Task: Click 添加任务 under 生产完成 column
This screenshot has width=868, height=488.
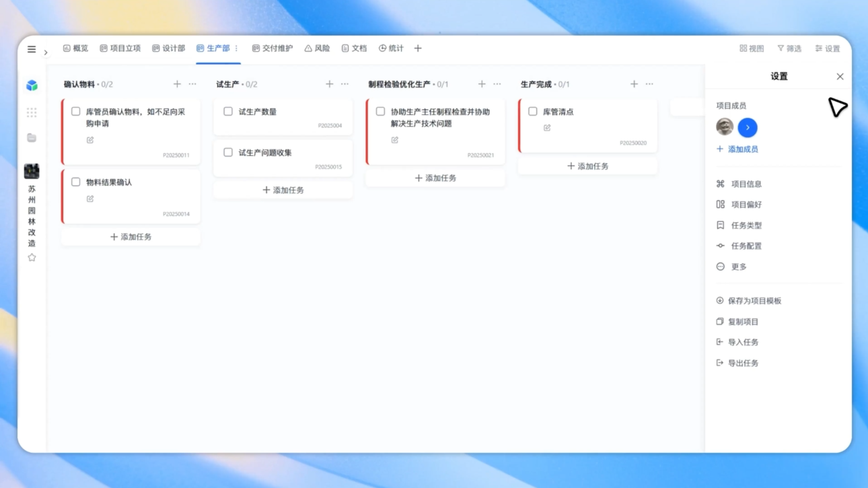Action: [x=587, y=166]
